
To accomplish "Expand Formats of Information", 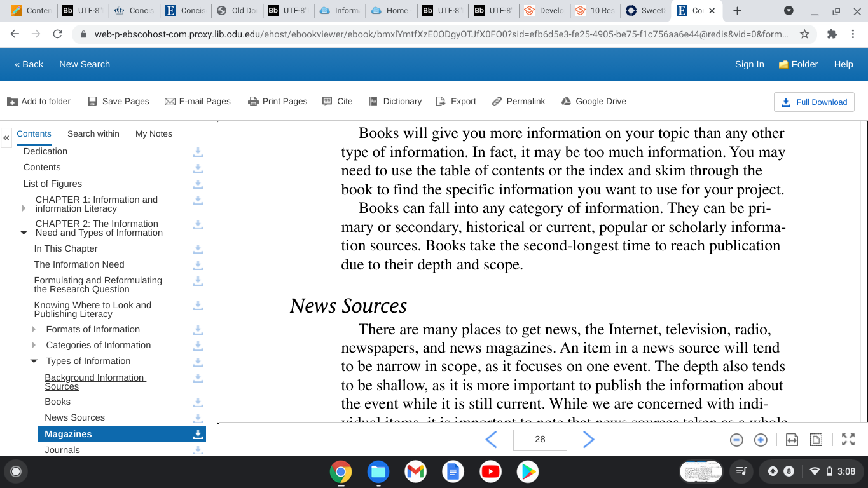I will [x=34, y=329].
